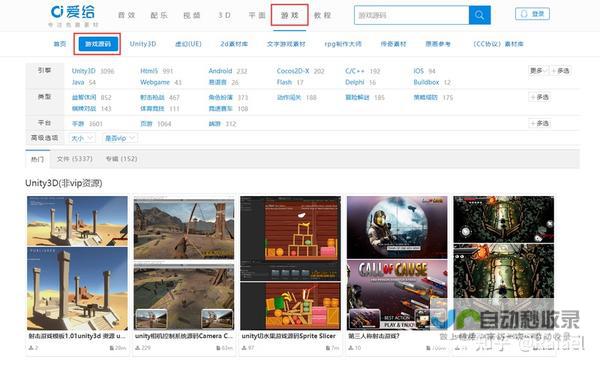Enable 多选 multi-select in the 平台 row
Screen dimensions: 600x368
pyautogui.click(x=540, y=123)
